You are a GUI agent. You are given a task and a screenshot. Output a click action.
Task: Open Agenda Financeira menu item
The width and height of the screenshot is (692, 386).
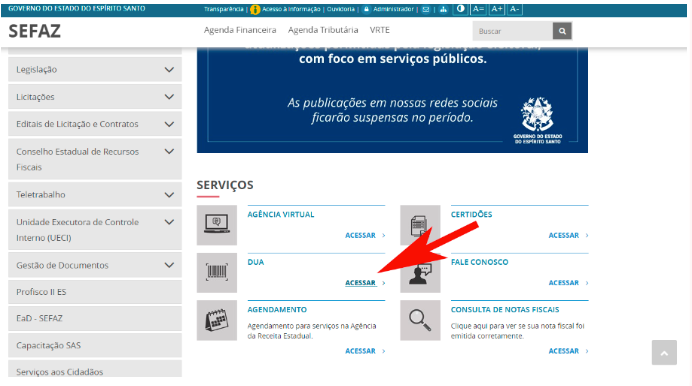pyautogui.click(x=240, y=30)
